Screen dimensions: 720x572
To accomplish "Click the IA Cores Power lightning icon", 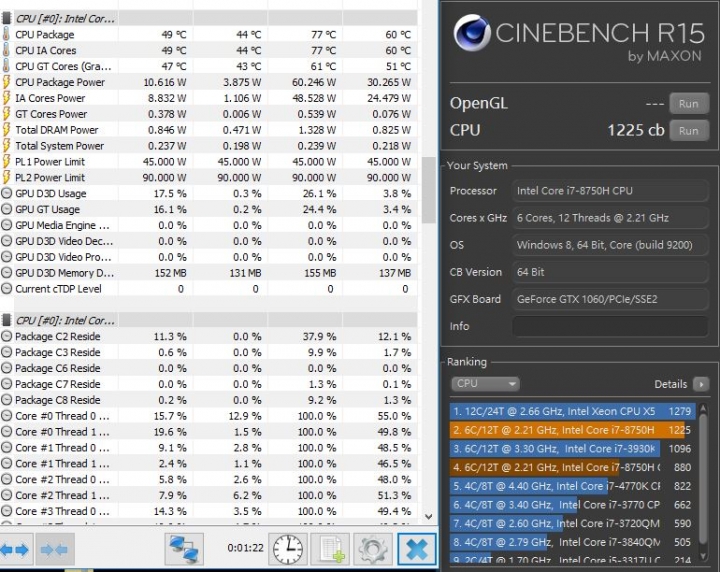I will [6, 98].
